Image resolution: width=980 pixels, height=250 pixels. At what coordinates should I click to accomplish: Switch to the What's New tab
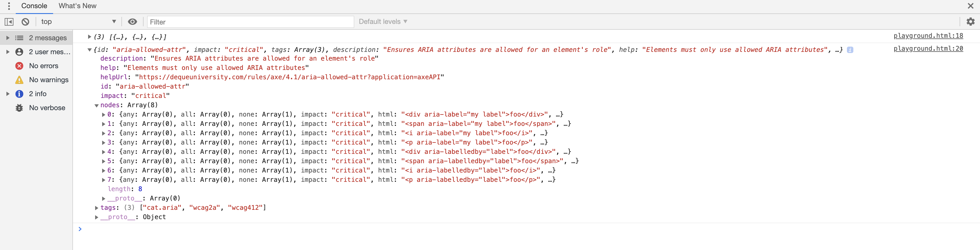click(x=78, y=6)
